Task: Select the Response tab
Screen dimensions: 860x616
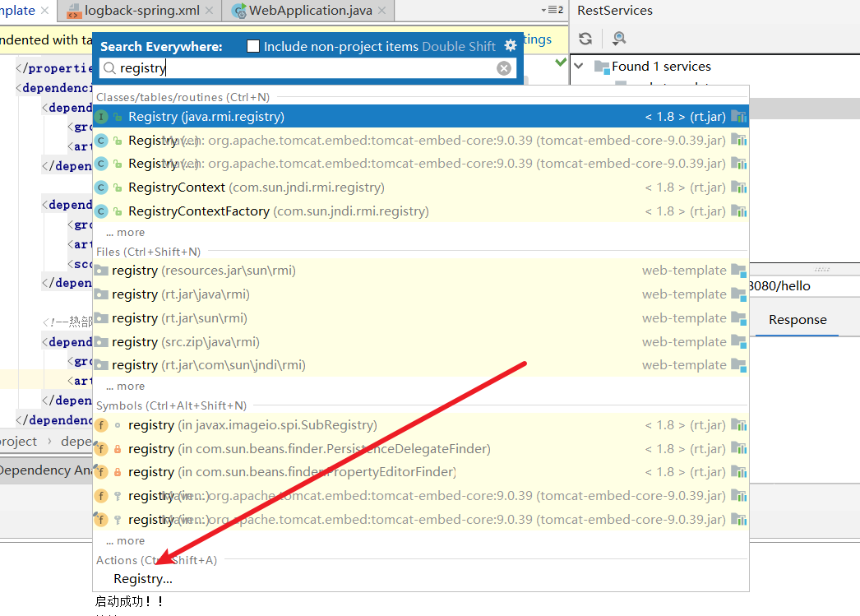Action: (x=797, y=320)
